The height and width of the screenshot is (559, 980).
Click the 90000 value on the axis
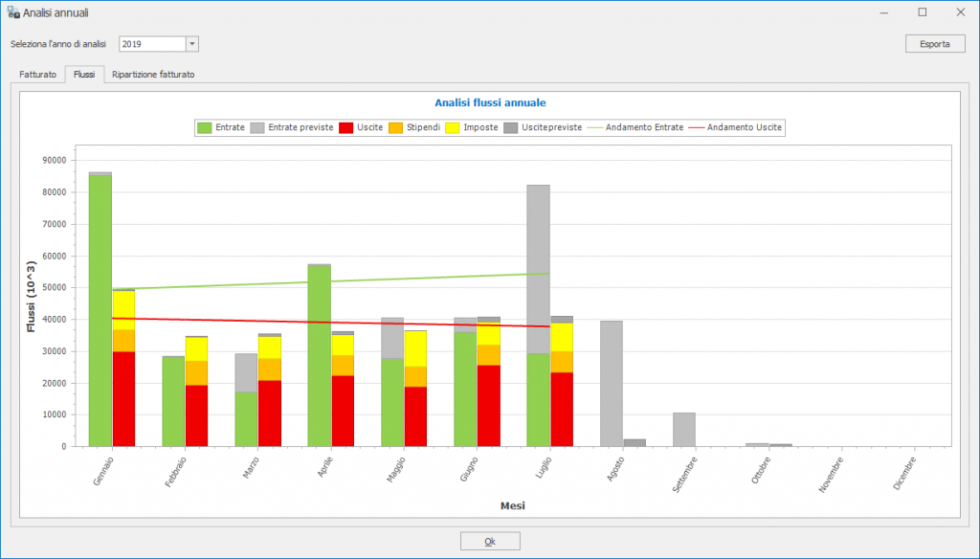(x=54, y=161)
